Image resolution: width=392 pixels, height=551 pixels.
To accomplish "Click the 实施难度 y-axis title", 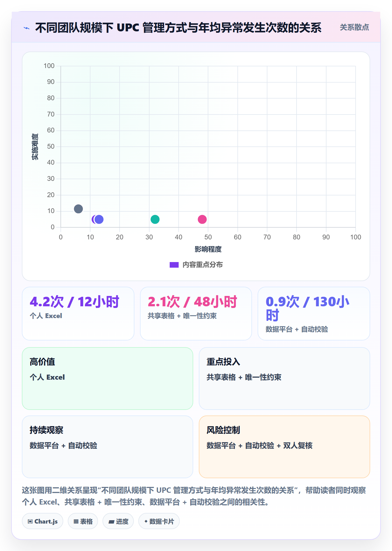I will click(35, 147).
